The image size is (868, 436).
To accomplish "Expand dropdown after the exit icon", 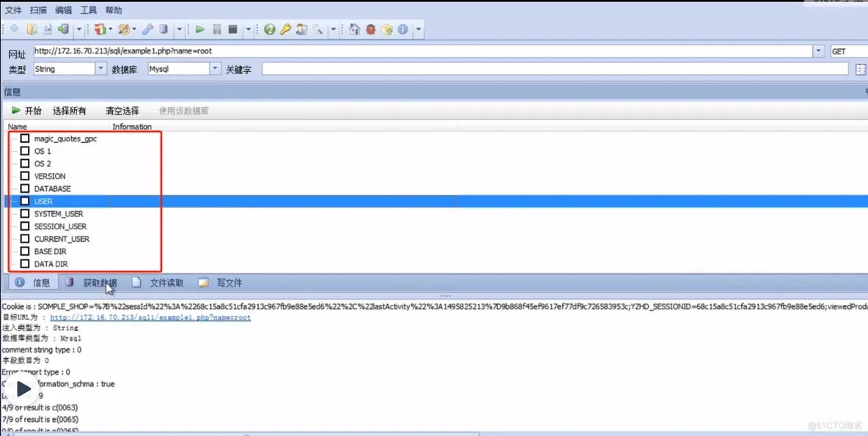I will [x=78, y=29].
